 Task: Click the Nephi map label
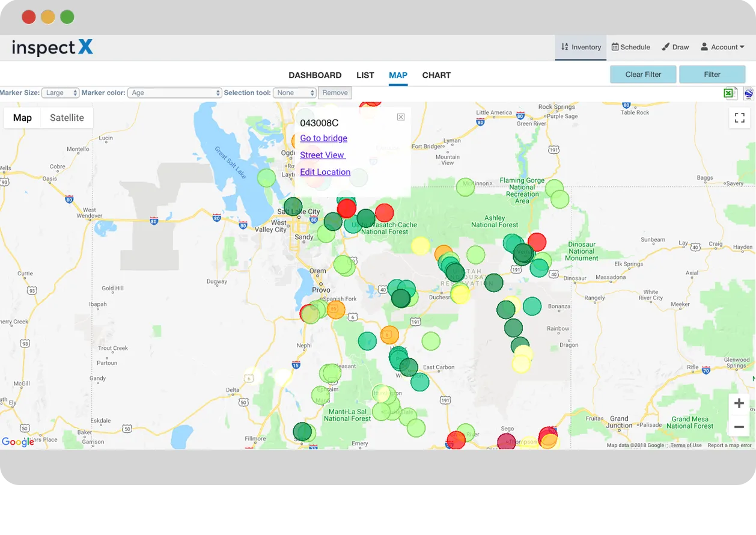[304, 346]
